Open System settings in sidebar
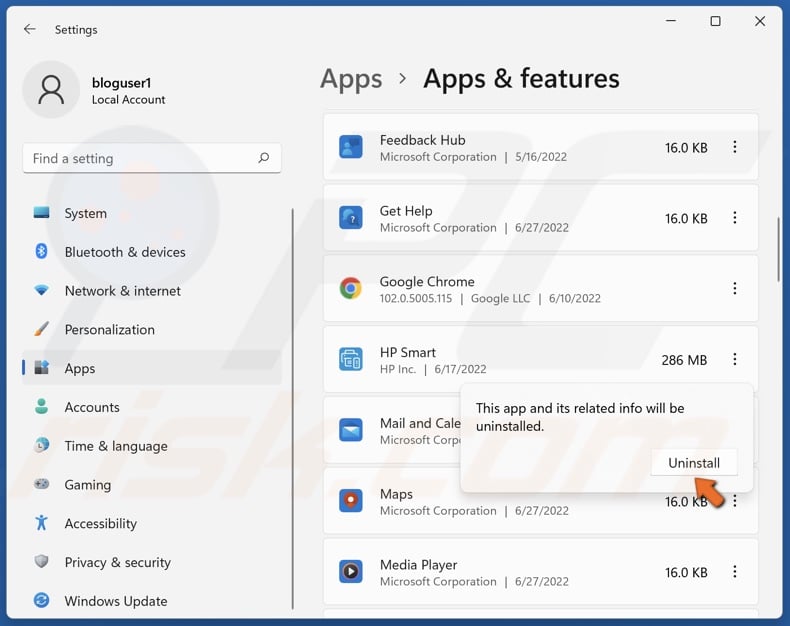 coord(85,213)
